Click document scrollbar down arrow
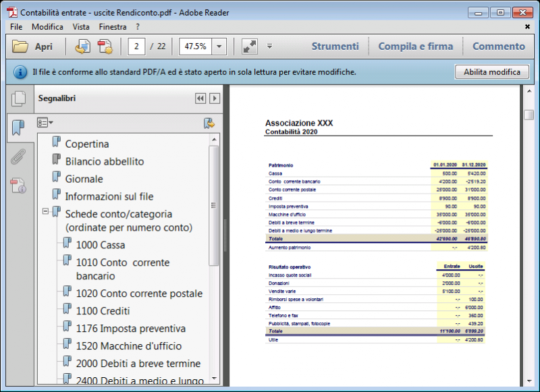This screenshot has width=540, height=392. coord(529,381)
